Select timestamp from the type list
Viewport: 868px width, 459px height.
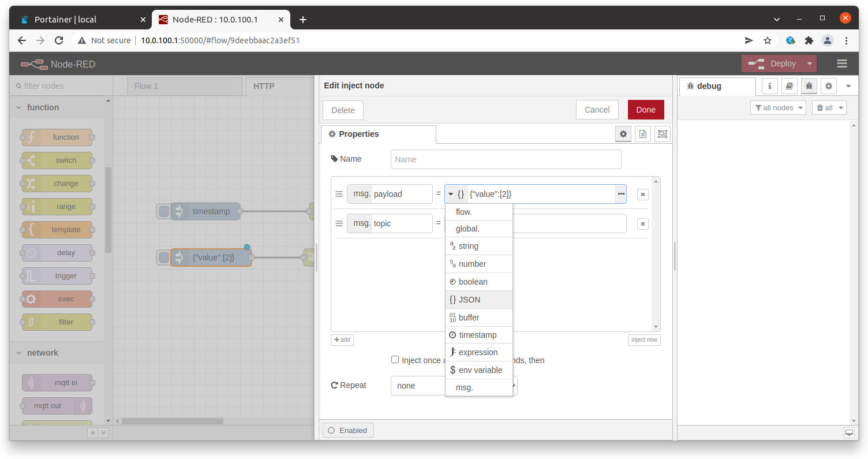(x=478, y=335)
